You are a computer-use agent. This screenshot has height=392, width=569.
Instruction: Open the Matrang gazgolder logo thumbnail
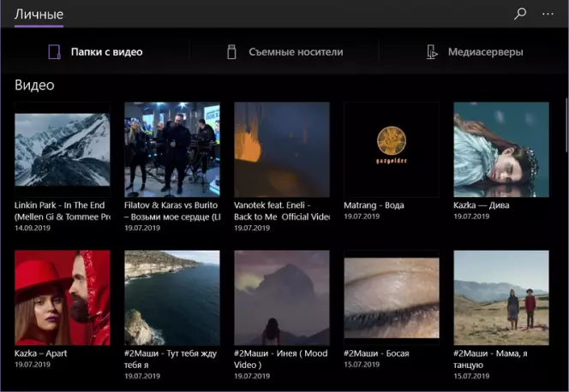point(392,150)
